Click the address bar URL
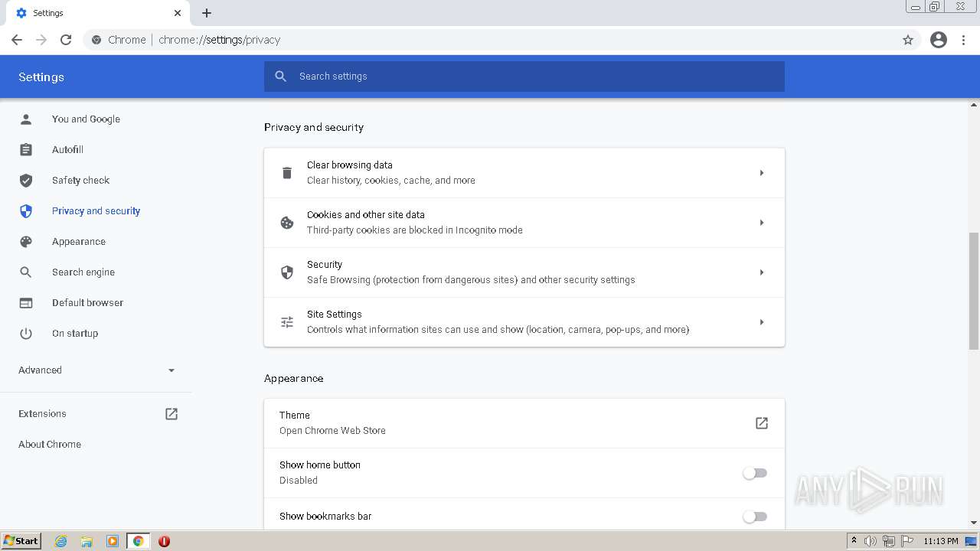980x551 pixels. click(220, 40)
